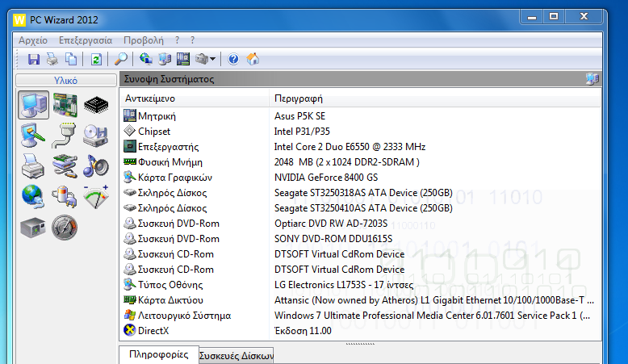Viewport: 628px width, 364px height.
Task: Select the Φυσική Μνήμη row
Action: pos(361,162)
